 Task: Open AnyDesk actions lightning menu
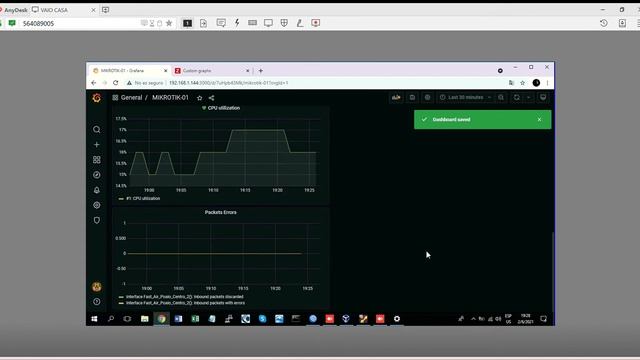click(x=237, y=23)
